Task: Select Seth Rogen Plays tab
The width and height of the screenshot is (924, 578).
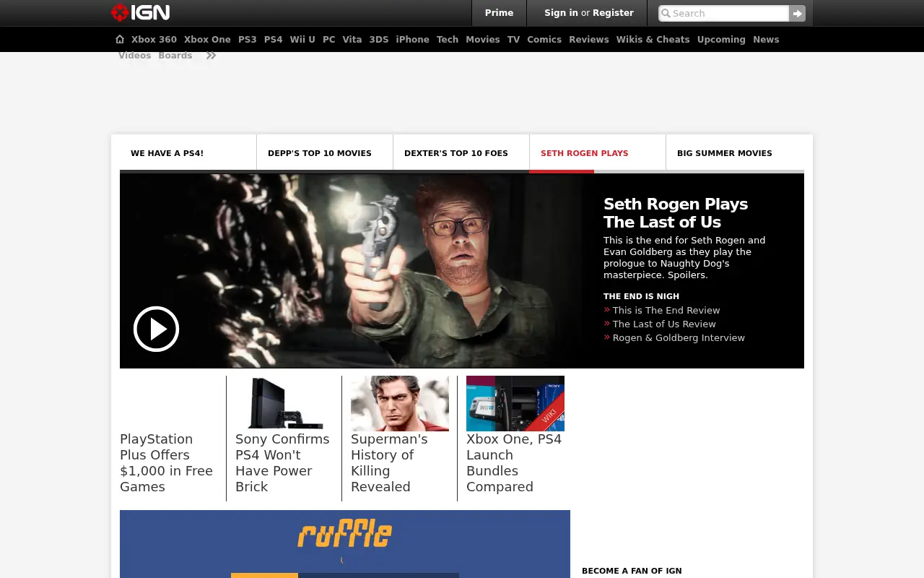Action: click(x=598, y=153)
